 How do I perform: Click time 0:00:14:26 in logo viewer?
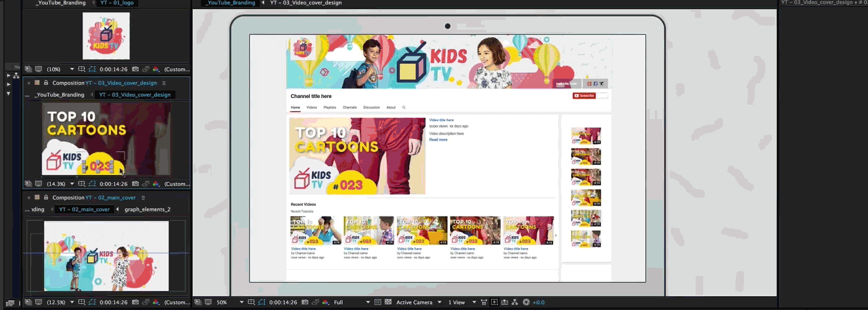[113, 69]
